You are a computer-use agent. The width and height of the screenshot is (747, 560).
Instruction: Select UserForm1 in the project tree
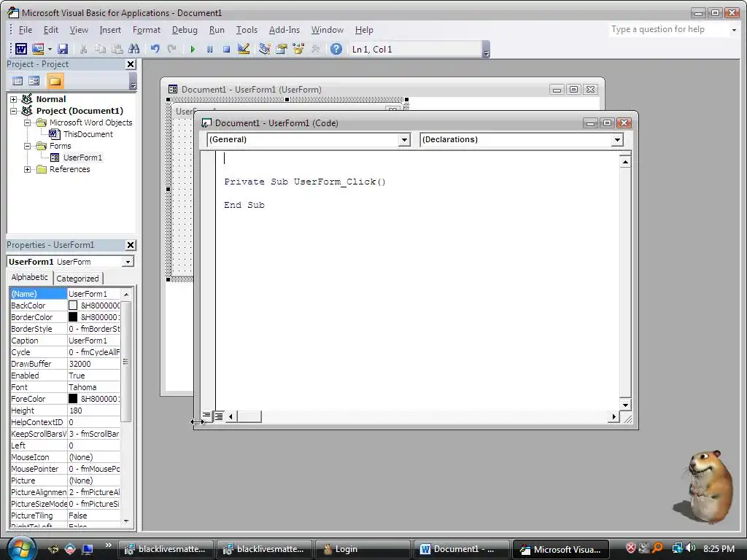(82, 157)
